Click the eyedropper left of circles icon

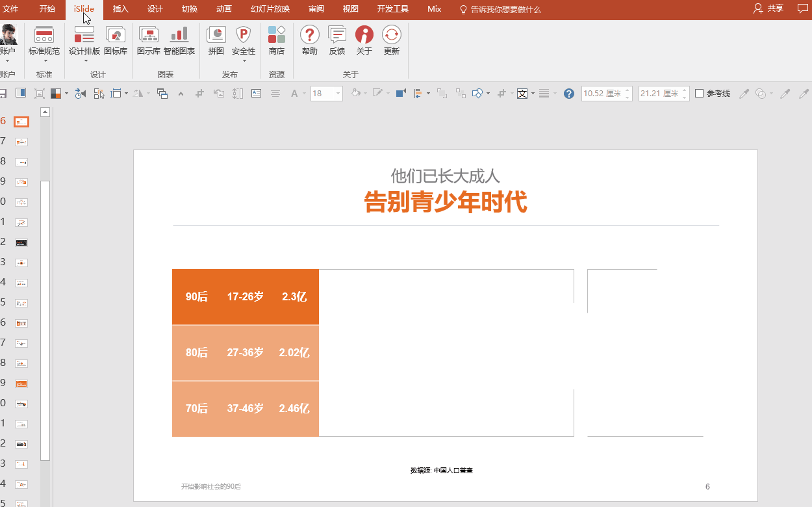744,94
